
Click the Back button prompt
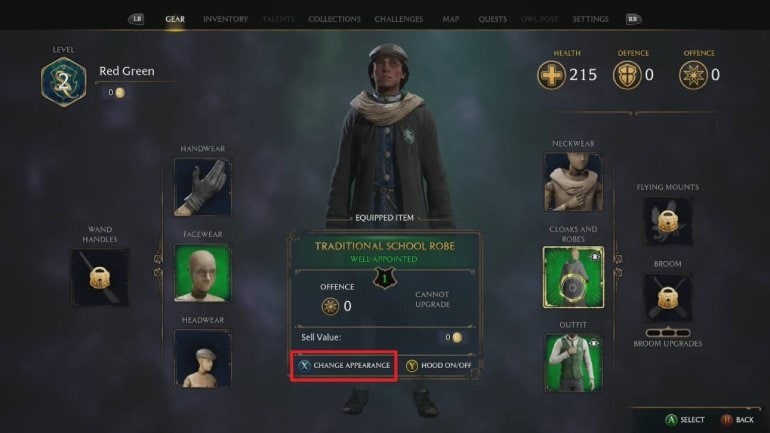tap(738, 420)
